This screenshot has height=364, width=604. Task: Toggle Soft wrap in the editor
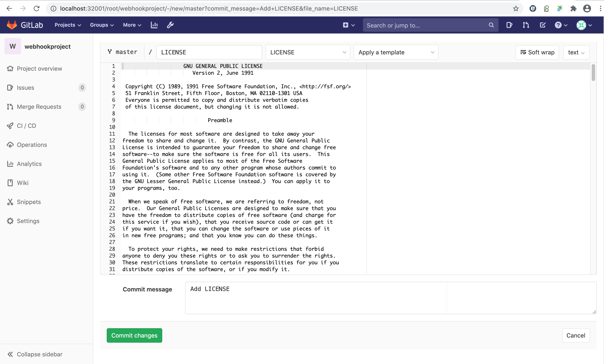pos(537,52)
